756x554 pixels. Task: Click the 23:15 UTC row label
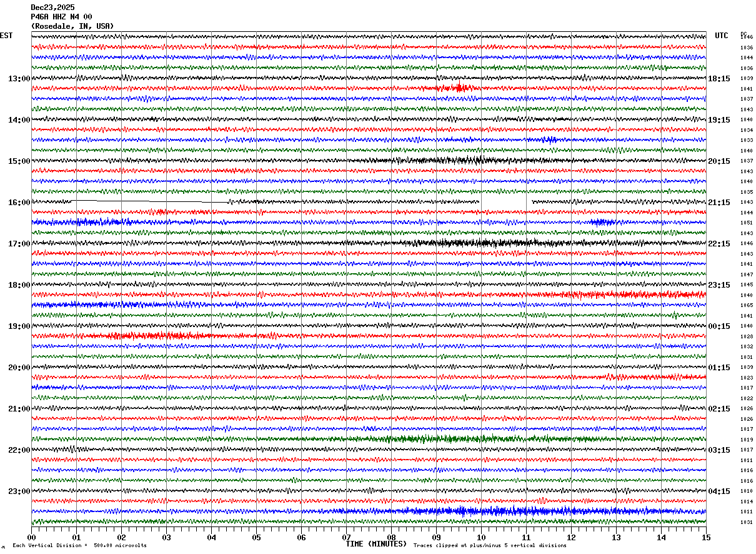[x=719, y=285]
